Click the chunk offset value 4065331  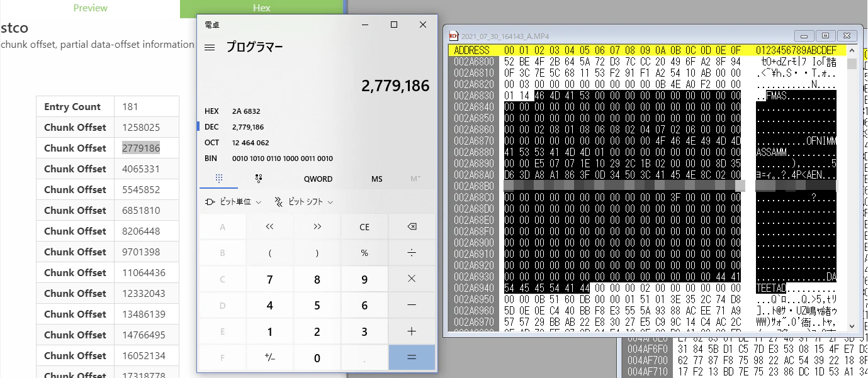pos(141,169)
